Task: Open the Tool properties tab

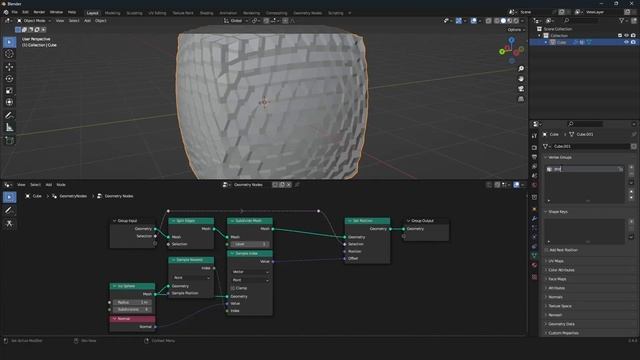Action: coord(534,136)
